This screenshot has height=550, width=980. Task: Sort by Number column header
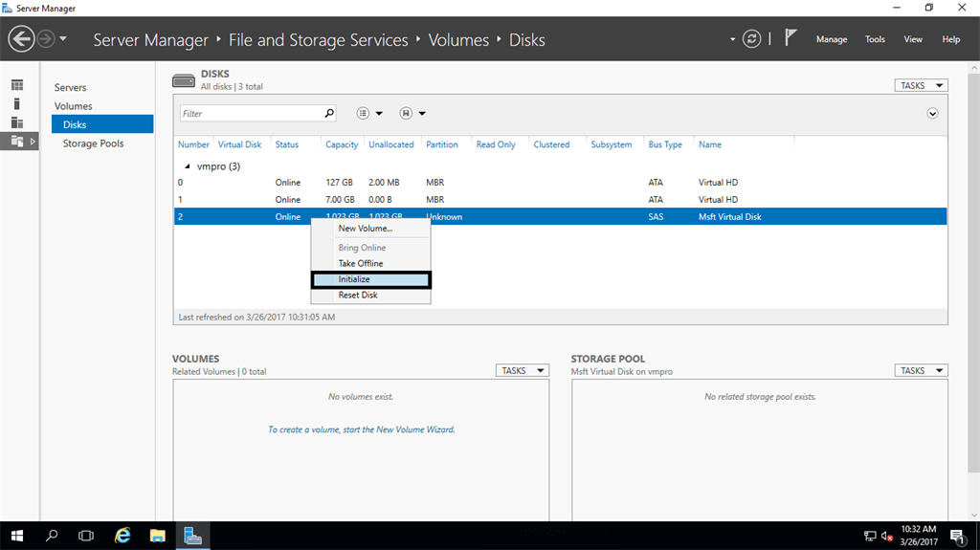pos(193,144)
